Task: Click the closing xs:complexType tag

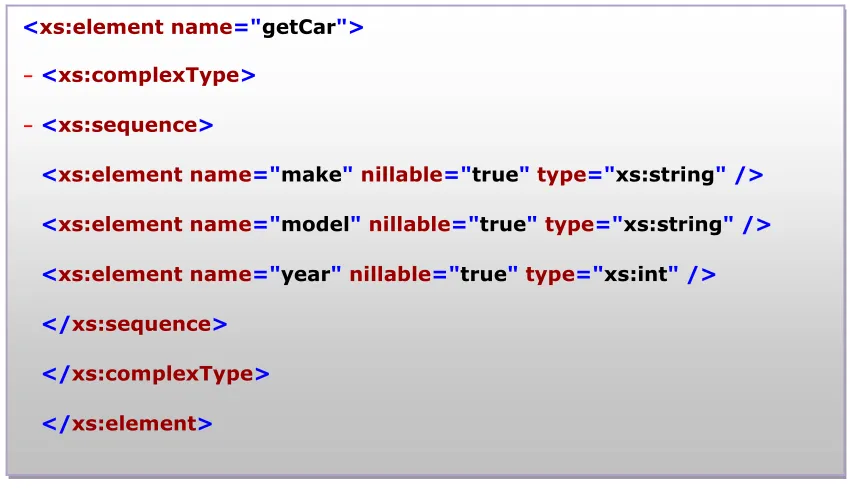Action: click(156, 375)
